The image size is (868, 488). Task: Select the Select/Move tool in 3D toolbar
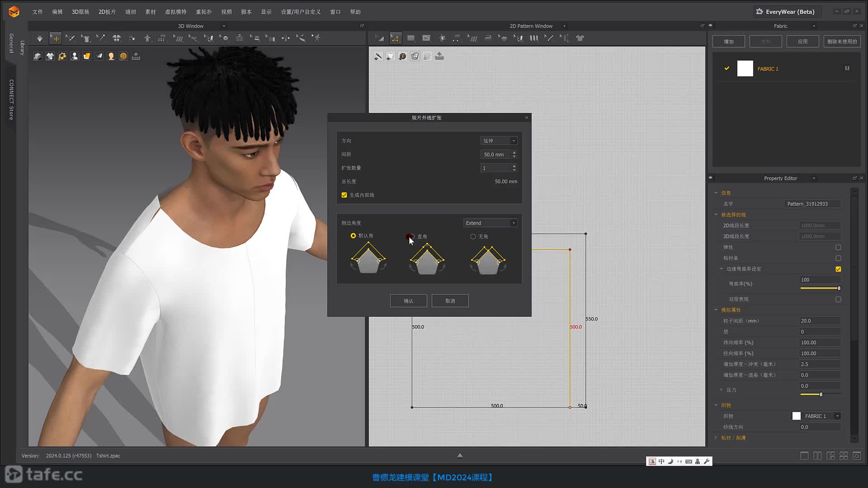click(55, 38)
